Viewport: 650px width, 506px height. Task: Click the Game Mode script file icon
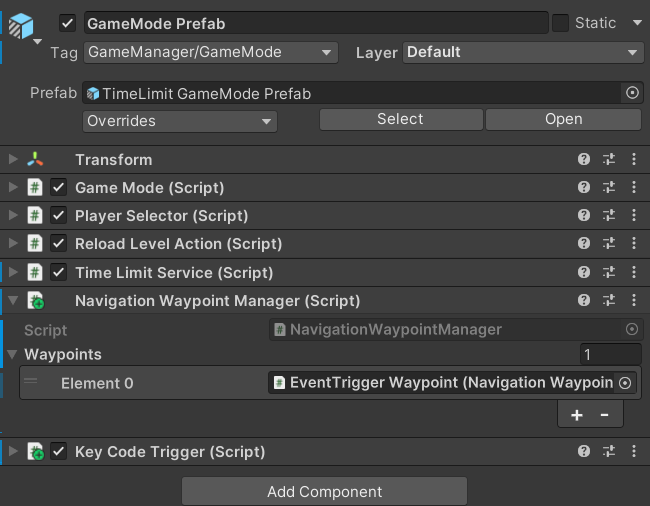point(35,187)
